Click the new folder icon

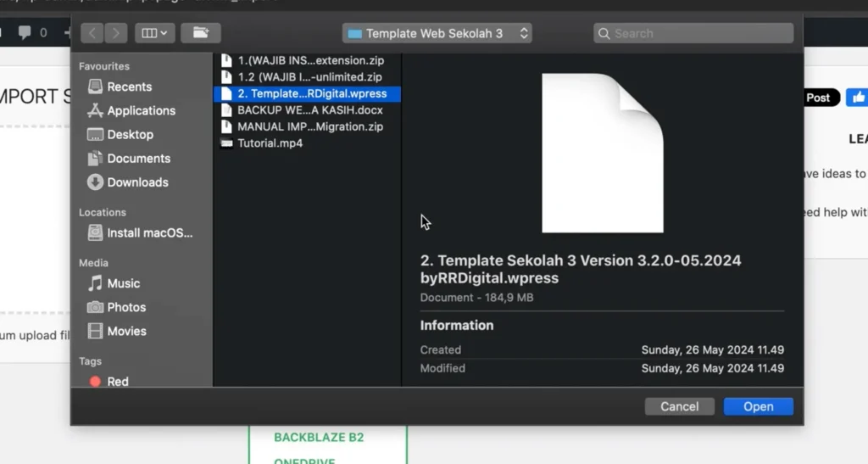(201, 33)
